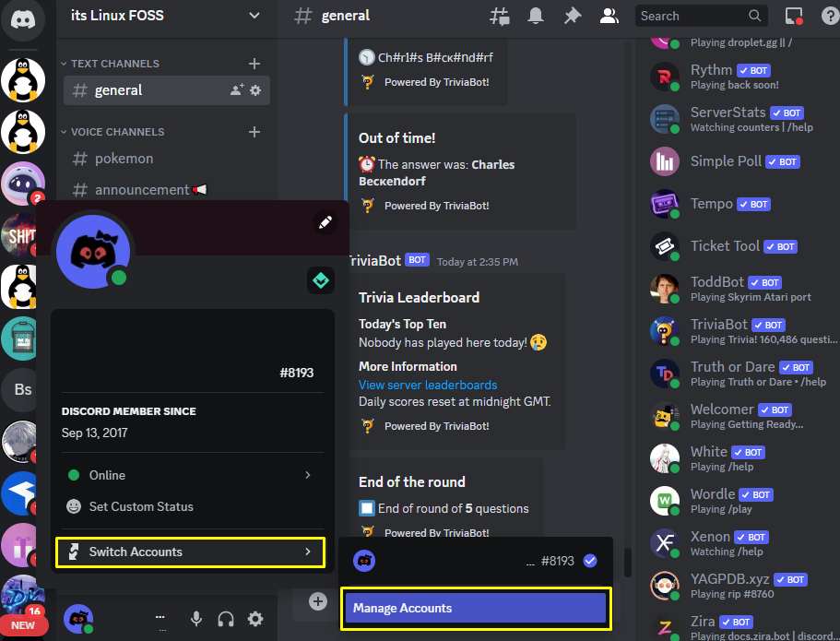The image size is (840, 641).
Task: Click the chat scrollbar thumb
Action: point(627,563)
